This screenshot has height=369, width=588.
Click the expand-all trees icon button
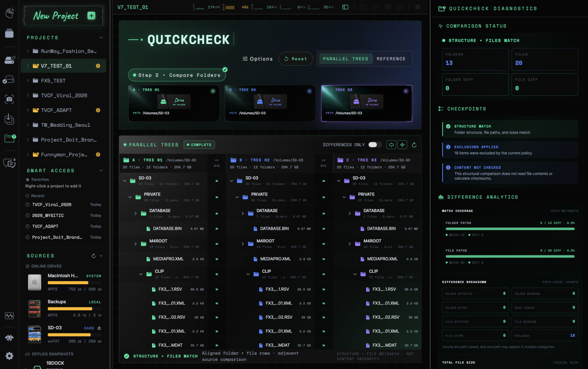pyautogui.click(x=391, y=145)
